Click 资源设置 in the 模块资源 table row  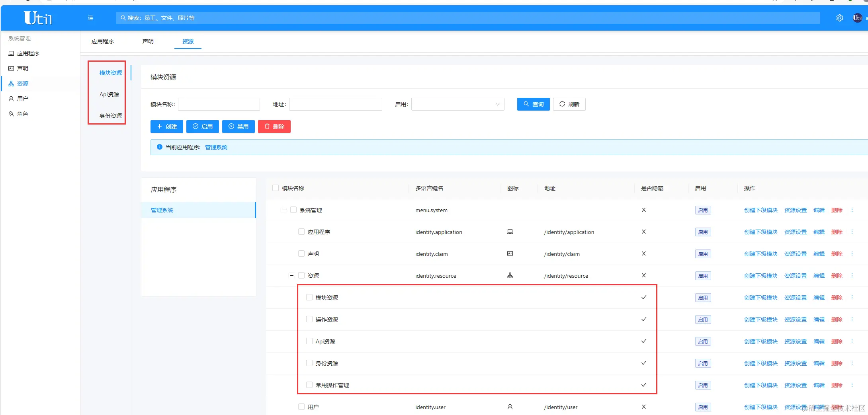(x=796, y=298)
